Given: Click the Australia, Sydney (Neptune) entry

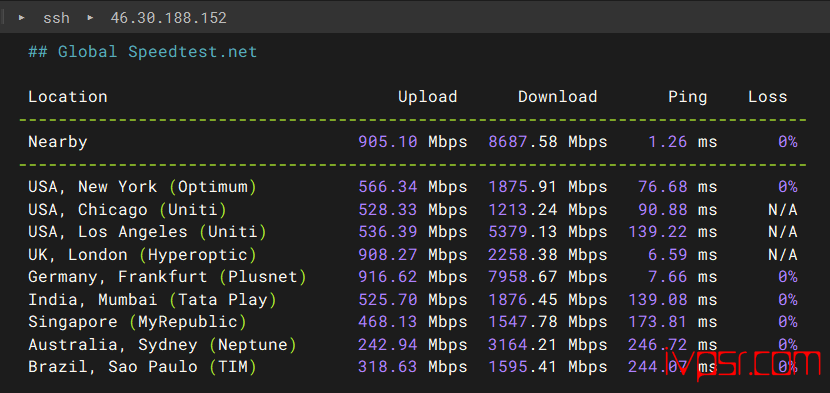Looking at the screenshot, I should [x=163, y=345].
